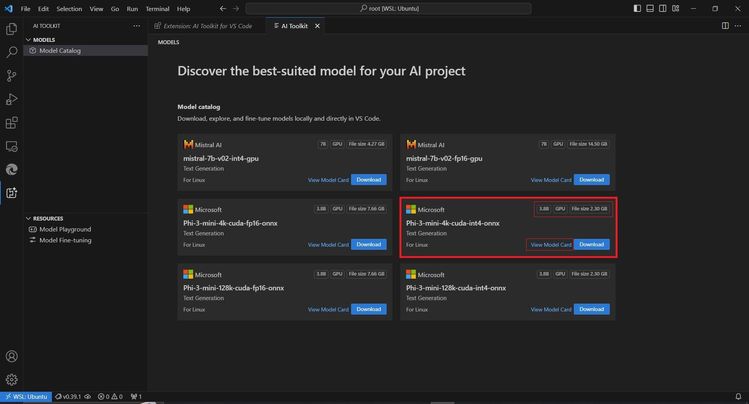The width and height of the screenshot is (749, 404).
Task: Open the Accounts icon
Action: (11, 356)
